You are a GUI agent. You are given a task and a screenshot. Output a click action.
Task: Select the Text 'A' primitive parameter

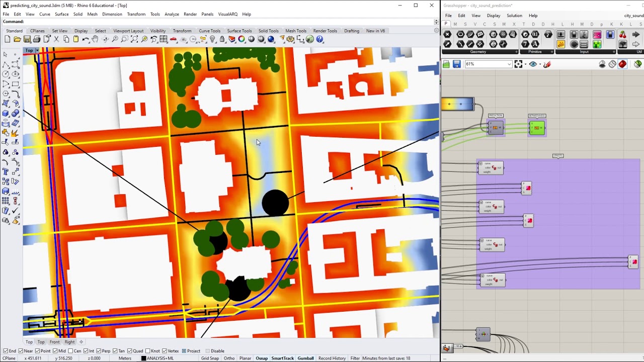tap(535, 44)
